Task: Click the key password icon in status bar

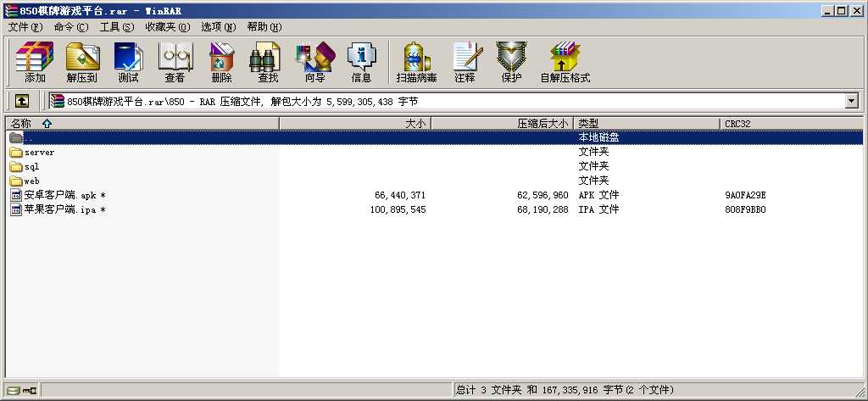Action: click(x=30, y=390)
